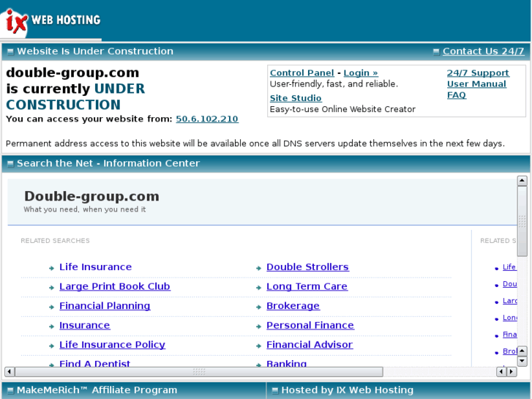Click the up arrow of outer vertical scrollbar
Screen dimensions: 532x399
[522, 181]
